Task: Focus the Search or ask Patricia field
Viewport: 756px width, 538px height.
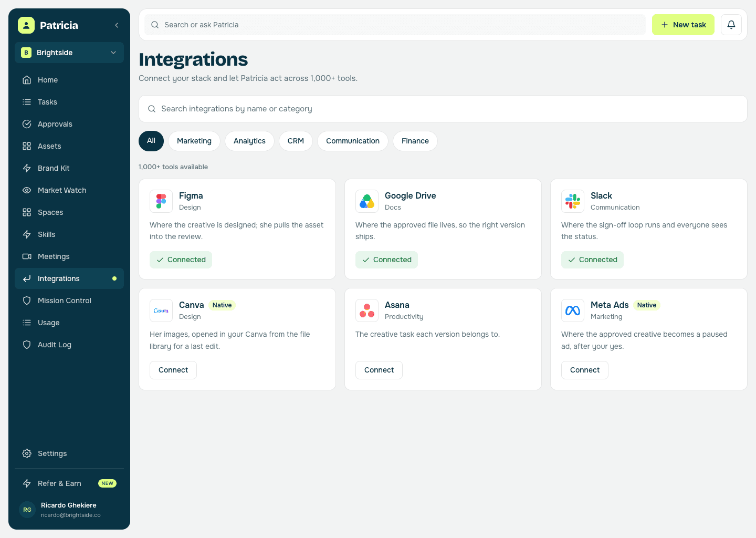Action: tap(395, 25)
